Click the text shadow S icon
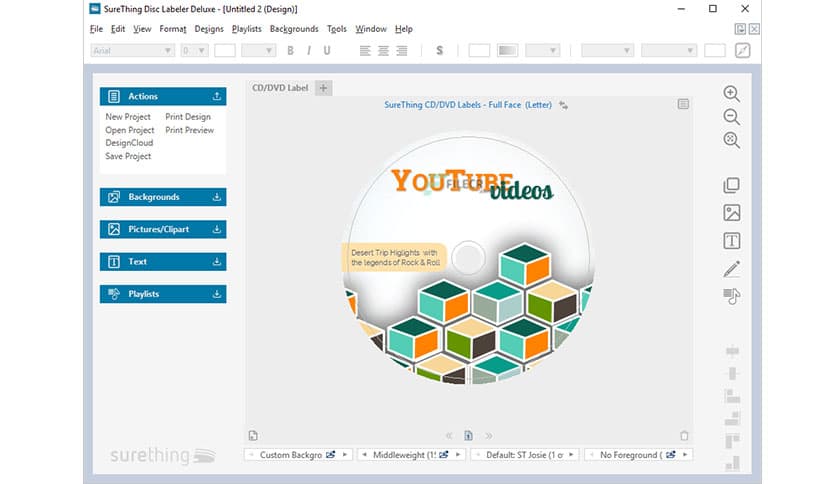This screenshot has height=484, width=836. (439, 51)
